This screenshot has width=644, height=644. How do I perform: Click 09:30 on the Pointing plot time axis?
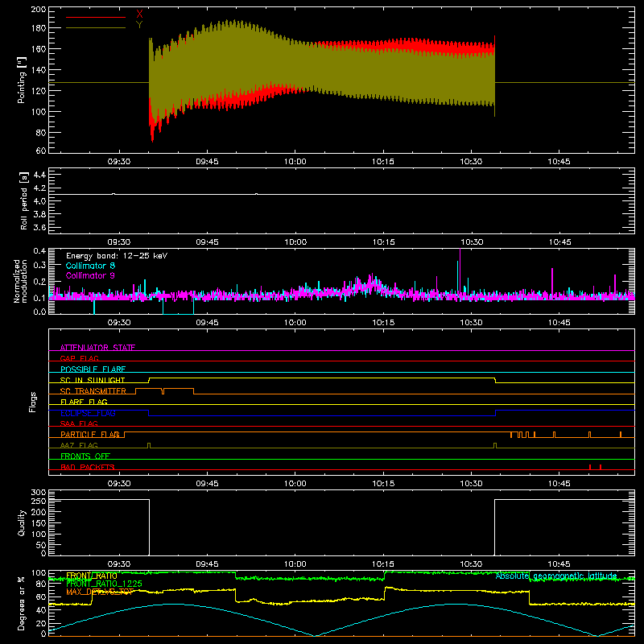[x=119, y=162]
